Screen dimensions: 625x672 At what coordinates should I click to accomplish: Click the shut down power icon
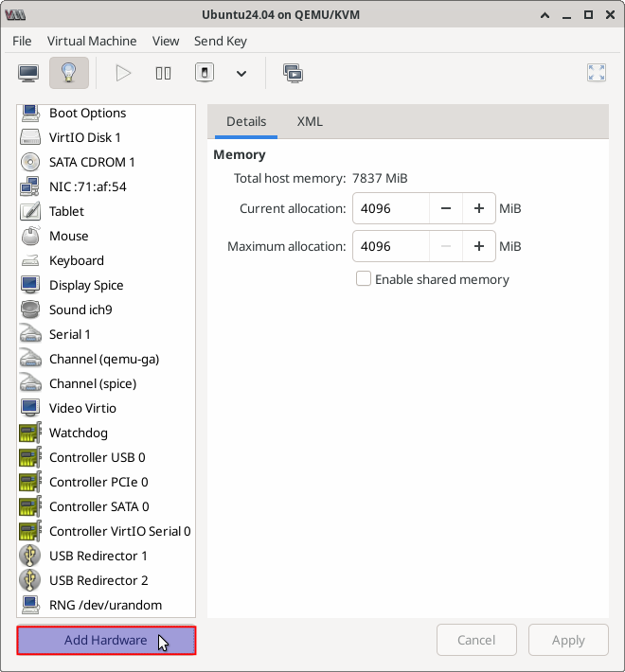[204, 73]
